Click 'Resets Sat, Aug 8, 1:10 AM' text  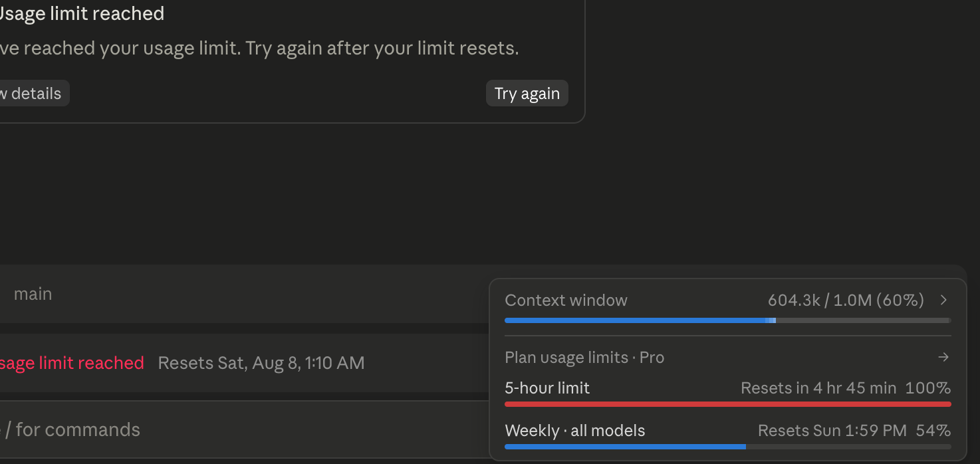(x=261, y=363)
